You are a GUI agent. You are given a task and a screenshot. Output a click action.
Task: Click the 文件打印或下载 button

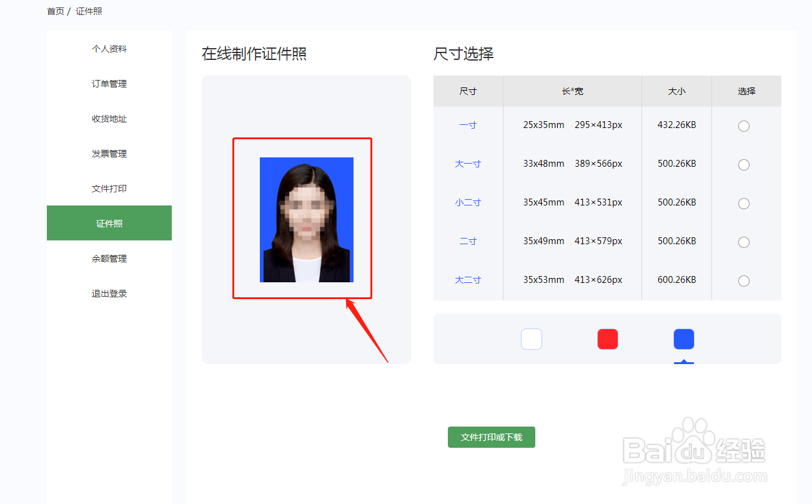click(492, 437)
